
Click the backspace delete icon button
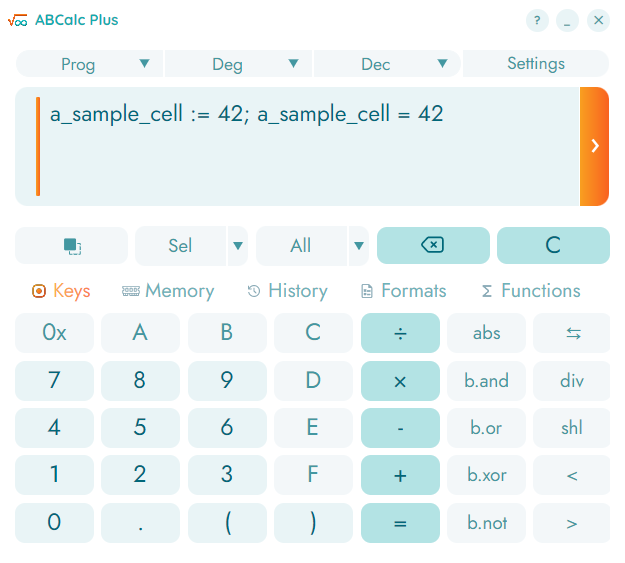(x=433, y=245)
